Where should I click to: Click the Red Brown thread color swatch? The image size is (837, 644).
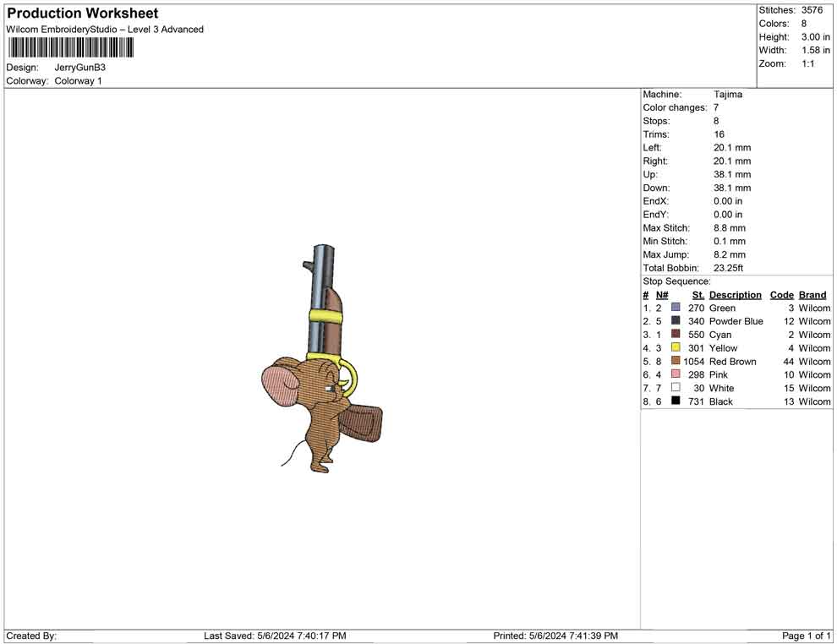point(676,361)
